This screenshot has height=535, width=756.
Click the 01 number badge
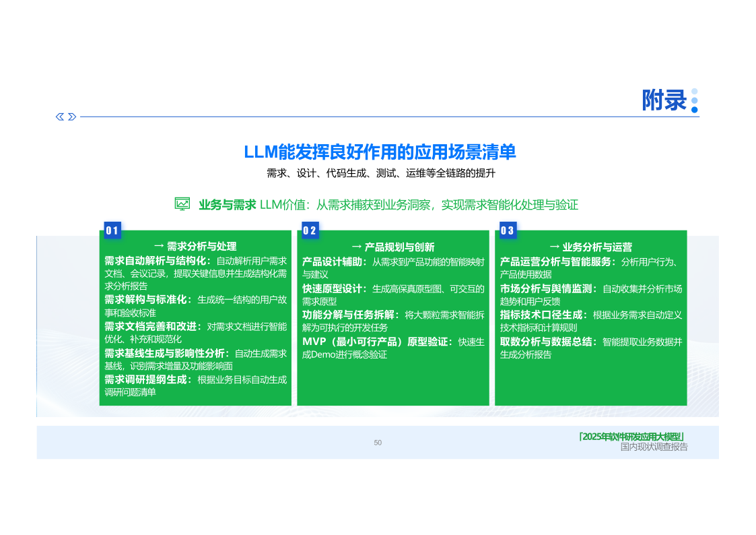click(112, 230)
